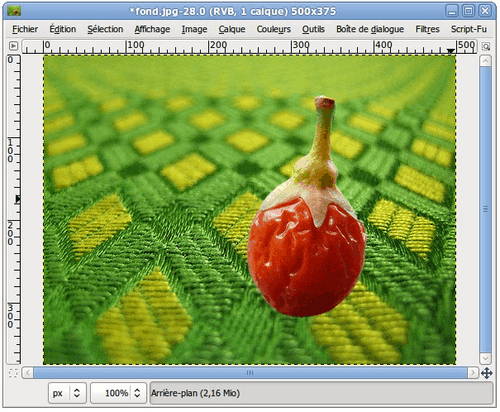The width and height of the screenshot is (500, 412).
Task: Click the vertical scrollbar down arrow
Action: pos(485,358)
